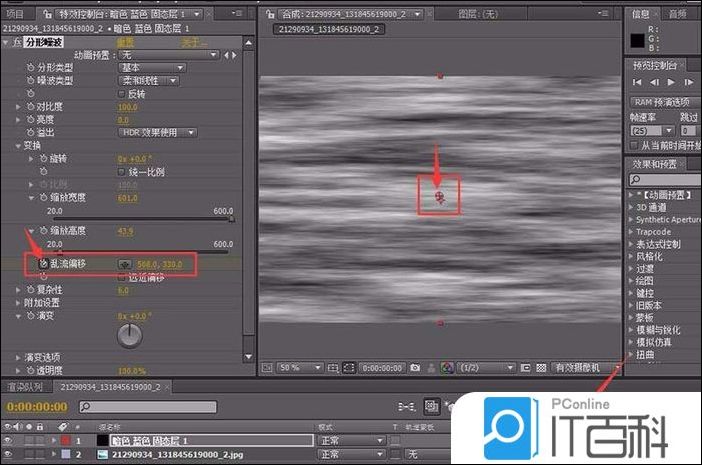Image resolution: width=702 pixels, height=465 pixels.
Task: Enable the 从当前时间开始 checkbox
Action: (x=634, y=145)
